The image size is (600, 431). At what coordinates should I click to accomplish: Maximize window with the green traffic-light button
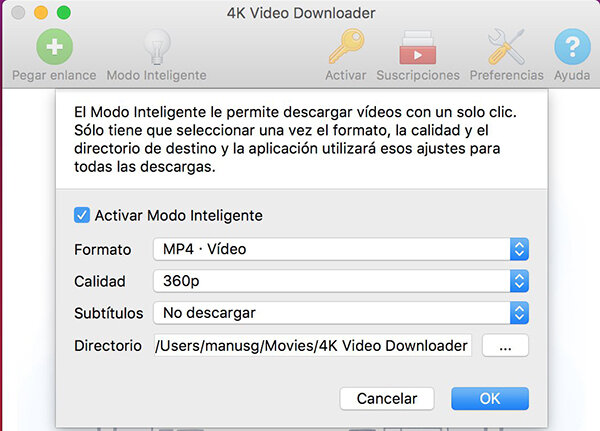click(64, 13)
